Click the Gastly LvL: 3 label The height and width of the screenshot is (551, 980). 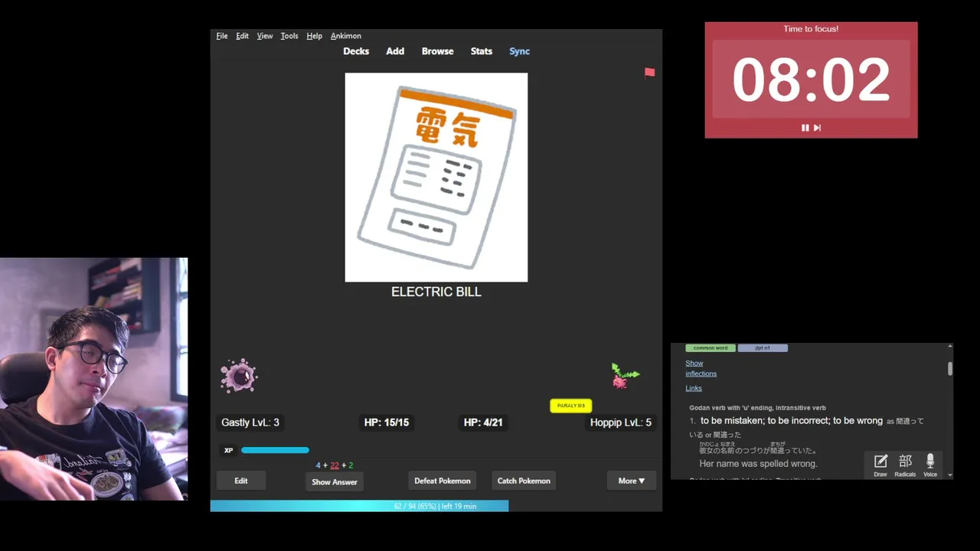250,422
